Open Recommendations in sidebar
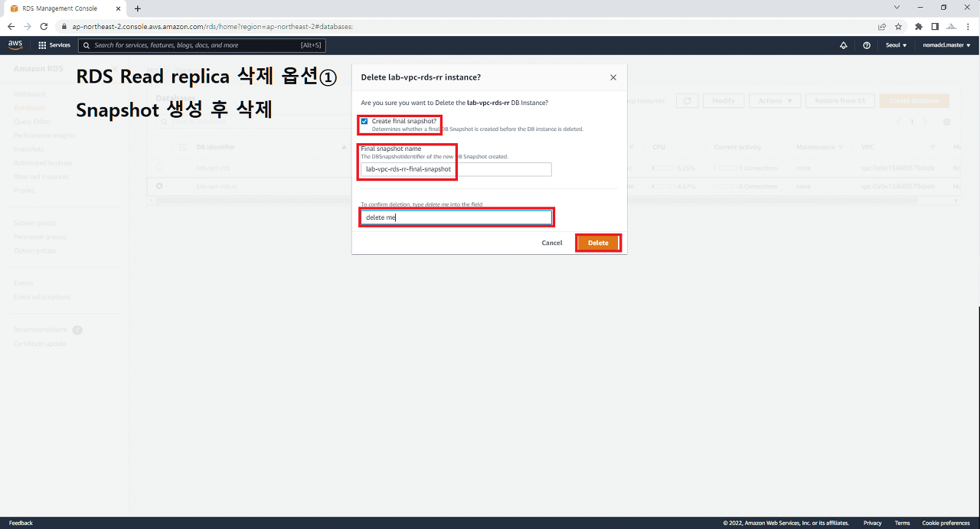 coord(41,330)
